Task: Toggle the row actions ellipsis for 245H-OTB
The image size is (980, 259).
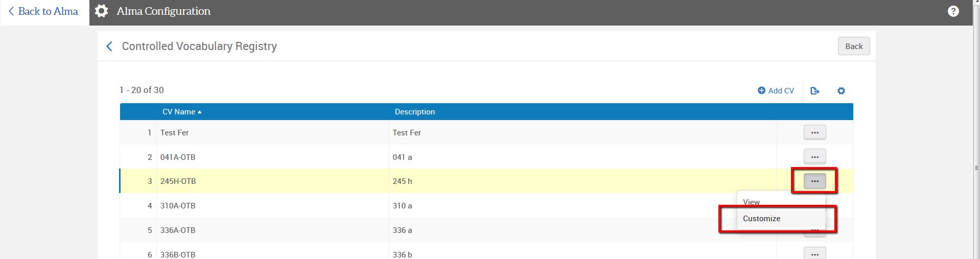Action: tap(814, 181)
